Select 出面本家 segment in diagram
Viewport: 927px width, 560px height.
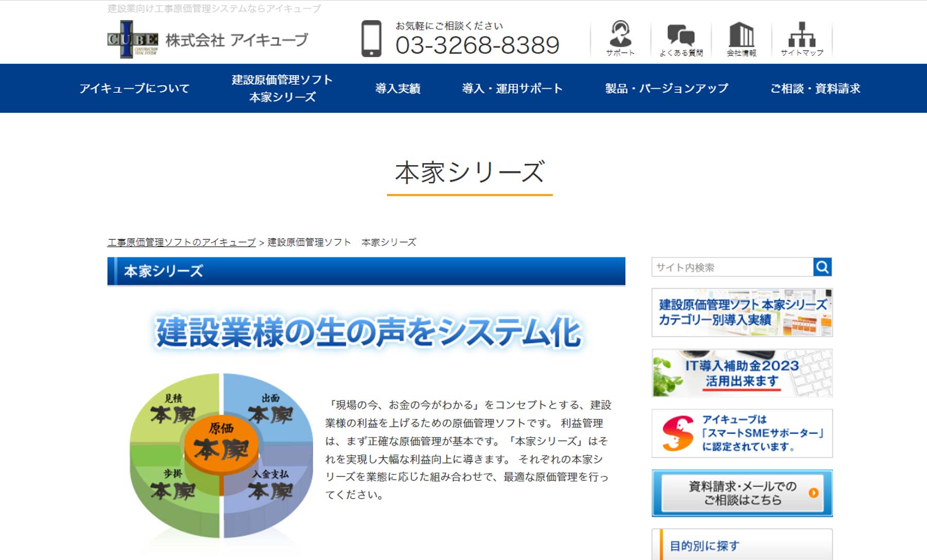tap(270, 409)
